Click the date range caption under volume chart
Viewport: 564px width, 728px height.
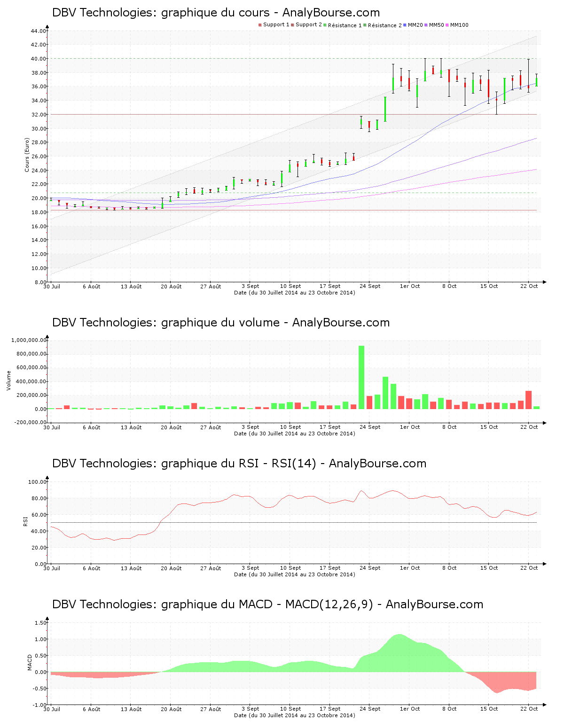point(295,434)
